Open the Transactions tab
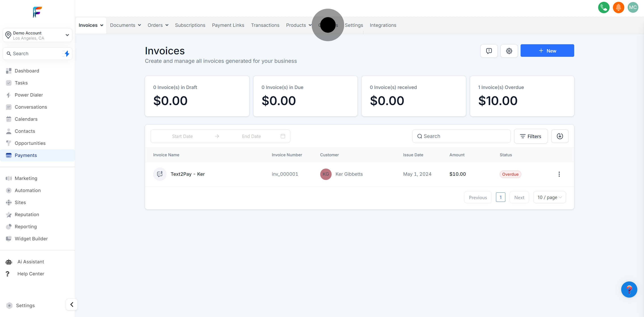 click(265, 25)
